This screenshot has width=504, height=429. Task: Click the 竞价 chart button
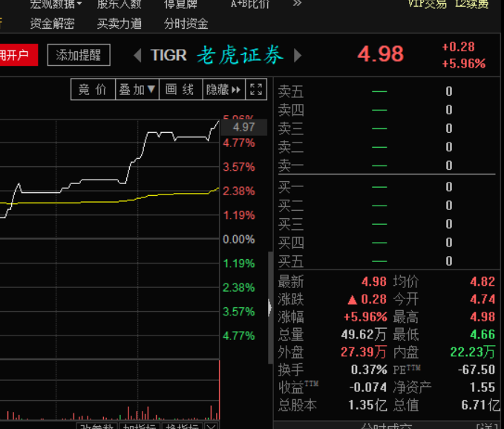point(93,89)
